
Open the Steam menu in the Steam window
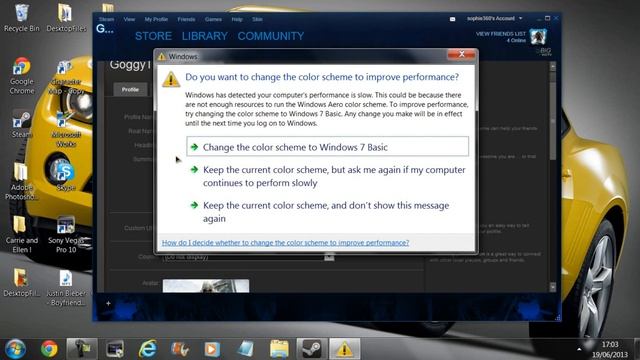[106, 19]
